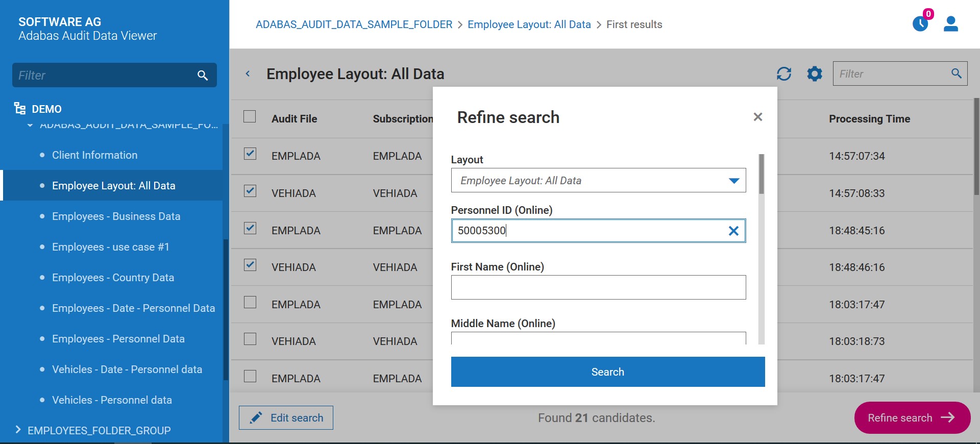The image size is (980, 444).
Task: Open Employees - use case #1
Action: [x=110, y=247]
